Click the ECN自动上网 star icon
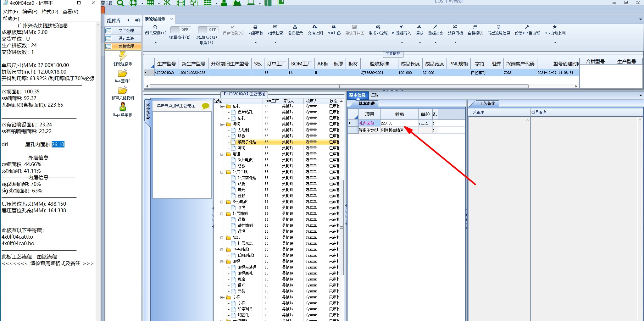Screen dimensions: 644x321 pos(555,27)
